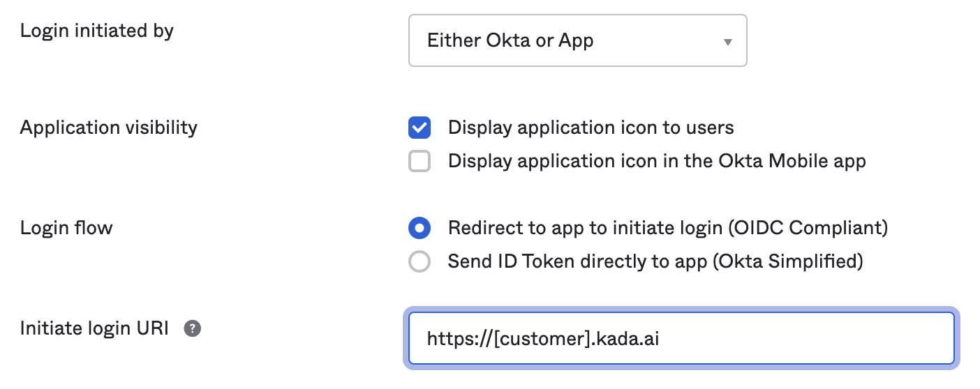Click the "Display application icon to users" text
This screenshot has height=389, width=980.
(x=591, y=128)
